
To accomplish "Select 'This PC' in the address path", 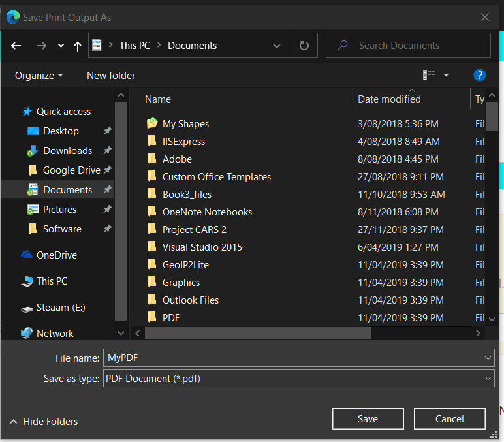I will (x=134, y=46).
